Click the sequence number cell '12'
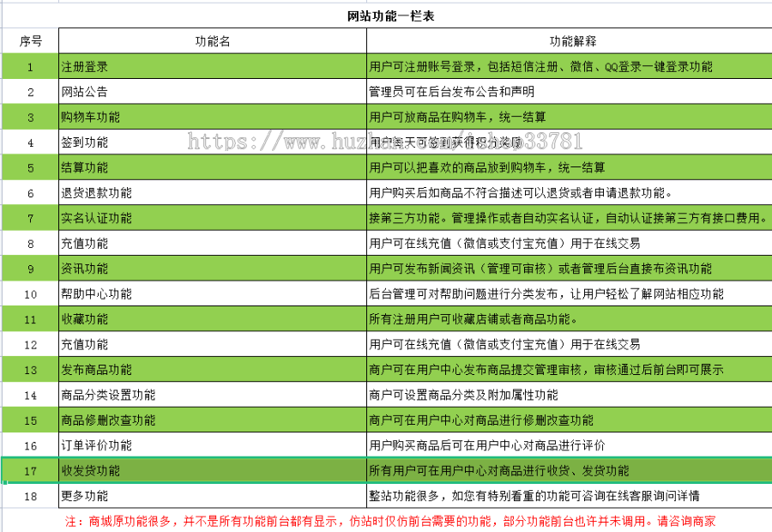This screenshot has height=532, width=772. pyautogui.click(x=31, y=345)
